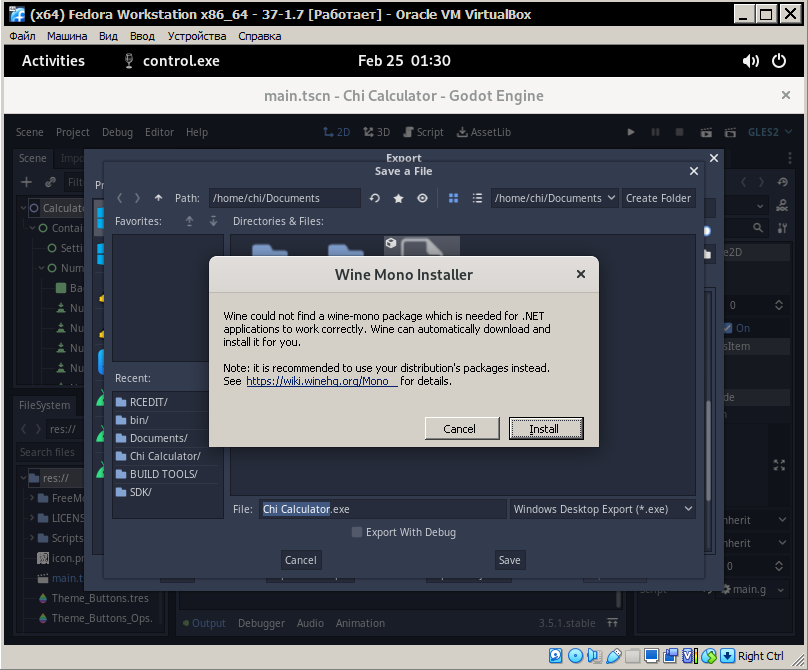Click VirtualBox USB status icon
Screen dimensions: 808x670
(x=614, y=656)
